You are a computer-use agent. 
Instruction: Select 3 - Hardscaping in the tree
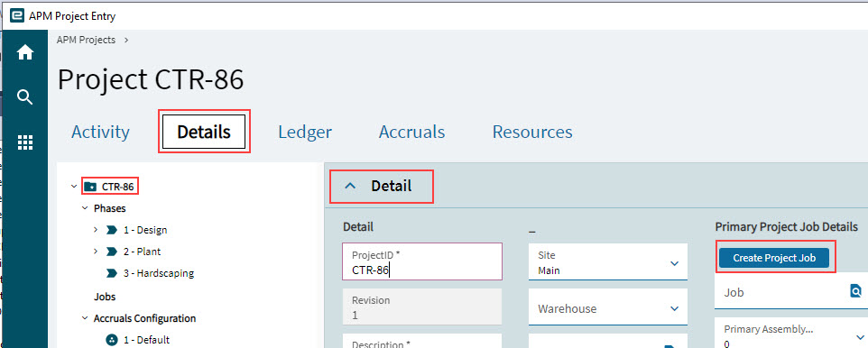point(158,273)
